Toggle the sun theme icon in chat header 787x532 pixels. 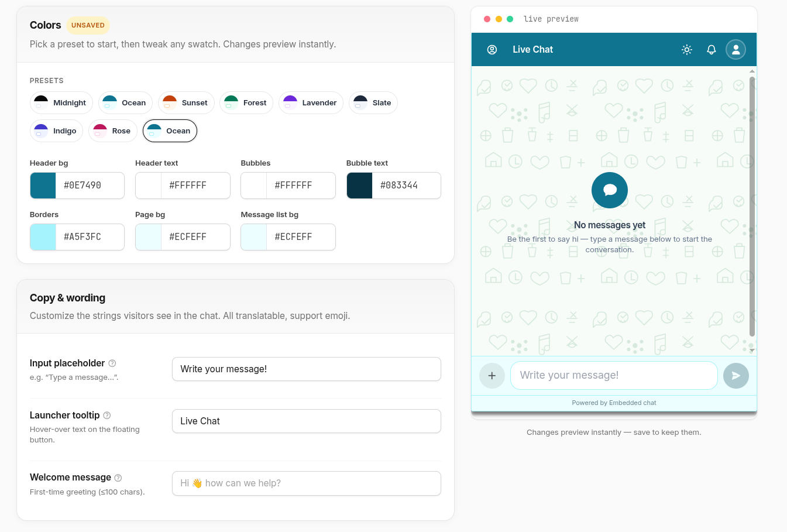click(687, 50)
